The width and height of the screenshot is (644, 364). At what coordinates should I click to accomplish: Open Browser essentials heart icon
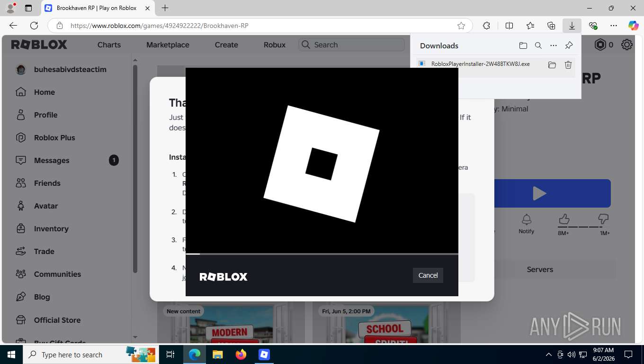point(593,26)
